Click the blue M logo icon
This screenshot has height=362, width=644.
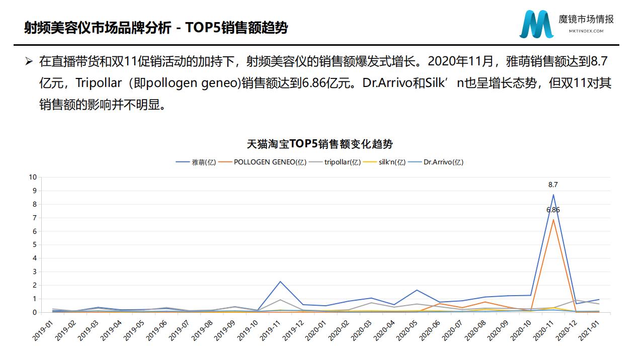(x=536, y=24)
